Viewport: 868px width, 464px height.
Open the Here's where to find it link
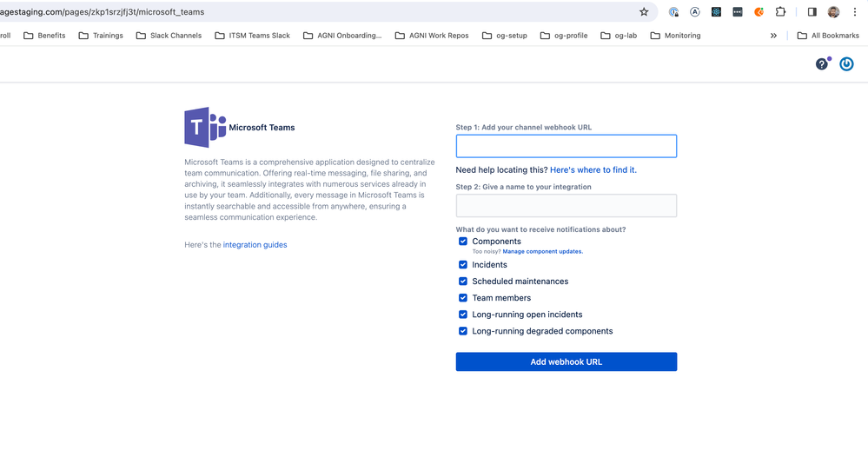[x=593, y=170]
